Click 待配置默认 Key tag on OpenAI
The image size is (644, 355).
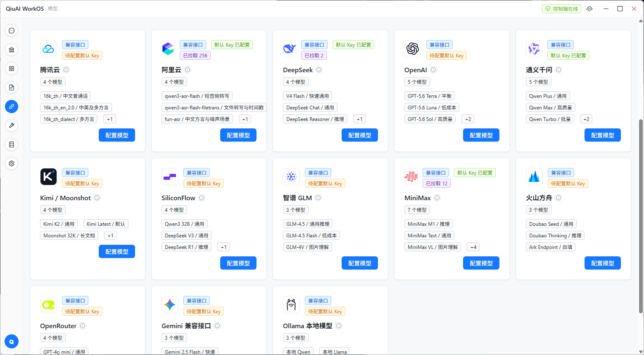[447, 55]
